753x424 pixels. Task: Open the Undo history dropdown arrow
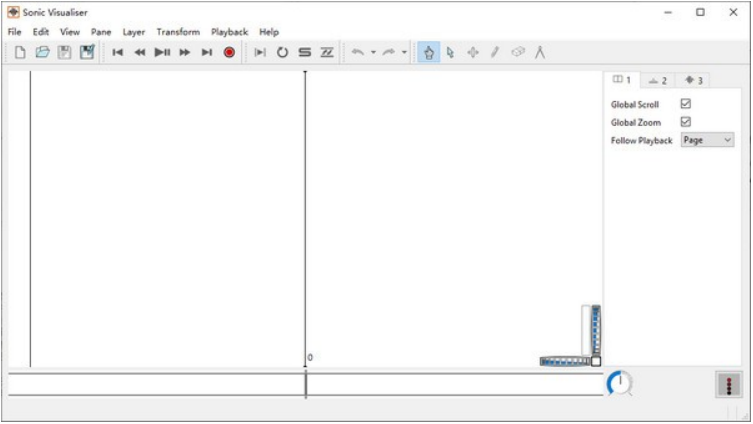click(373, 52)
